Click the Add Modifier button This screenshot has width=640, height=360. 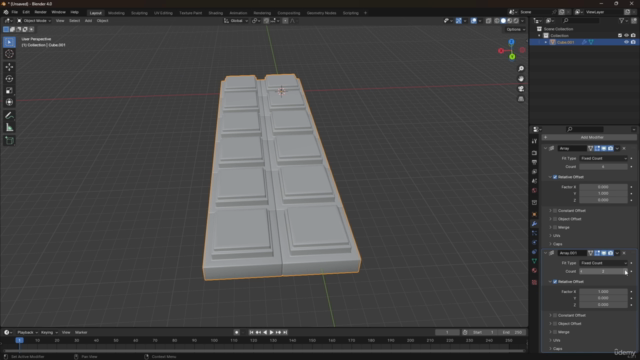[x=589, y=138]
